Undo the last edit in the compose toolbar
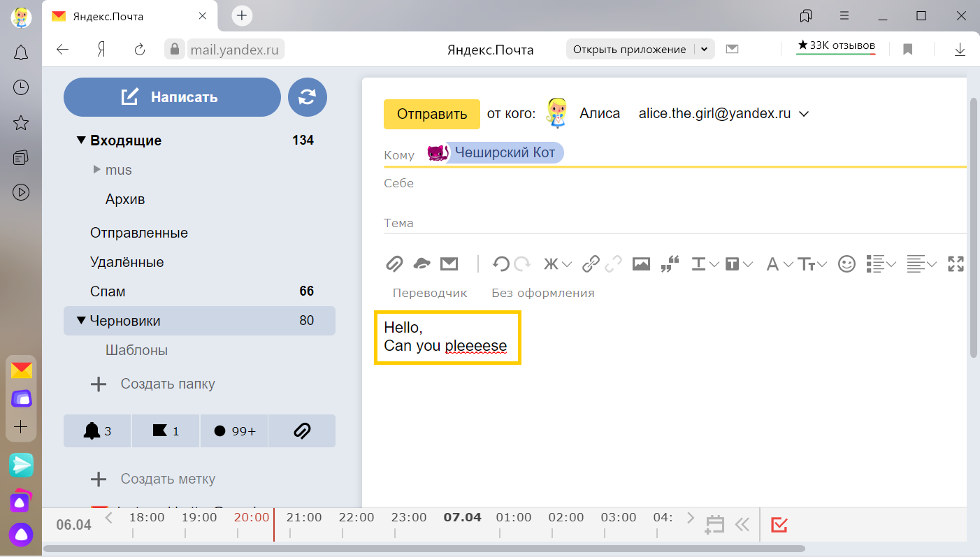This screenshot has width=980, height=557. click(x=500, y=263)
